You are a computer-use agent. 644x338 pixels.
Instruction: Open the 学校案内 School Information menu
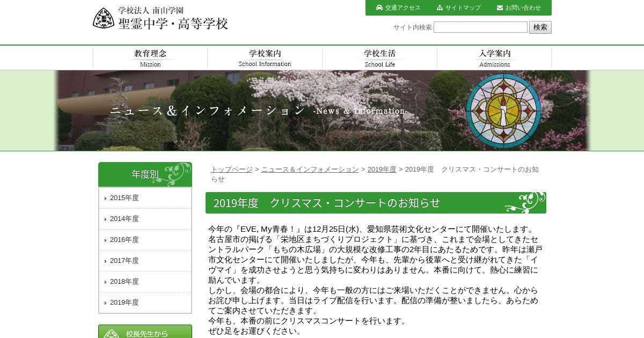[265, 58]
